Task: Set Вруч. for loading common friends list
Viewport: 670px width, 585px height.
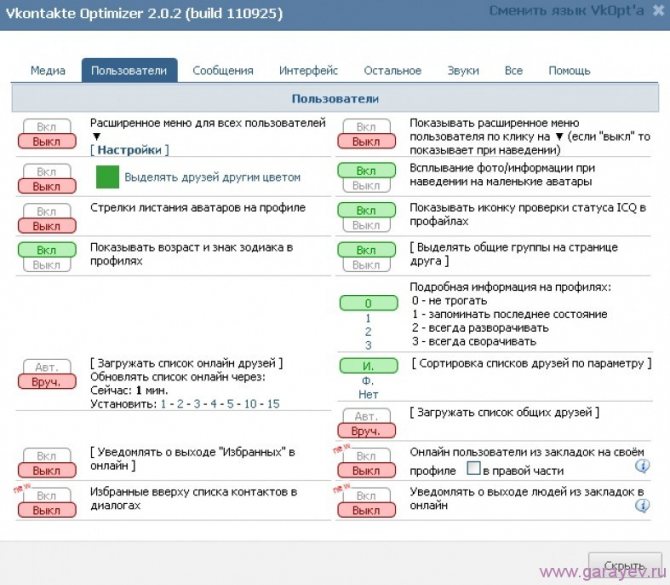Action: [x=366, y=431]
